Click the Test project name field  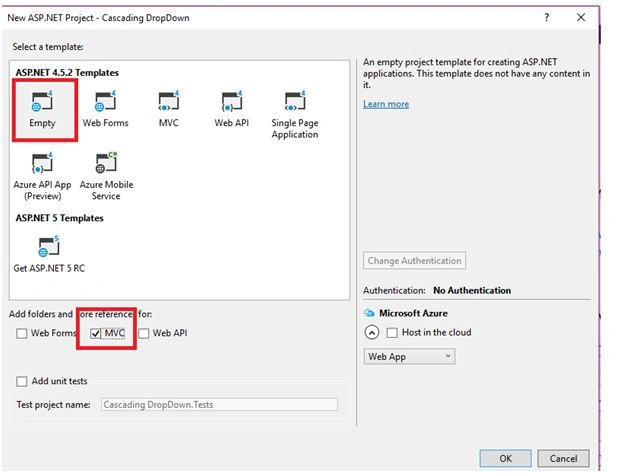tap(219, 405)
